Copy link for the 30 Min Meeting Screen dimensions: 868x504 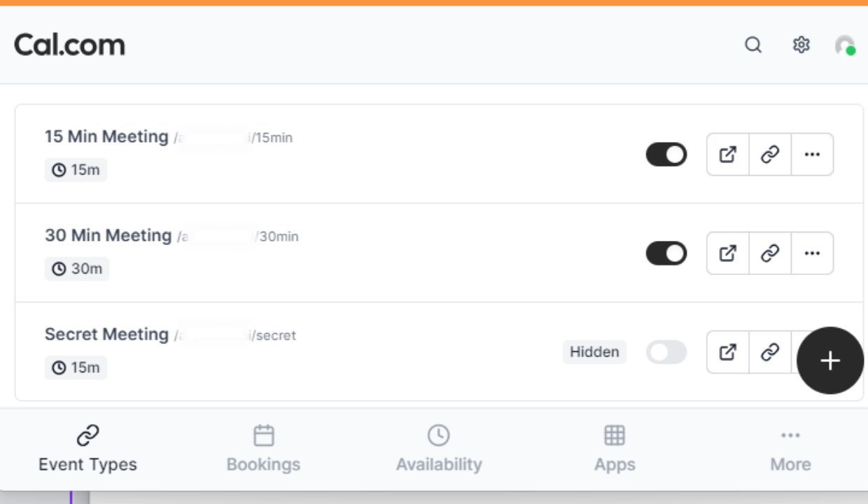pyautogui.click(x=770, y=253)
